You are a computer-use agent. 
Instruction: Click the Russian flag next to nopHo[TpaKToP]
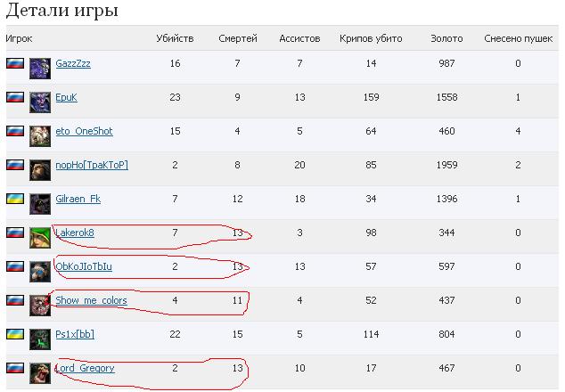pos(15,165)
